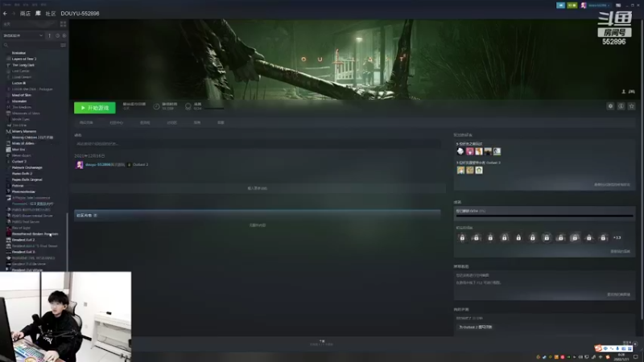Open douyu-552896 username link in activity
644x362 pixels.
click(x=97, y=165)
